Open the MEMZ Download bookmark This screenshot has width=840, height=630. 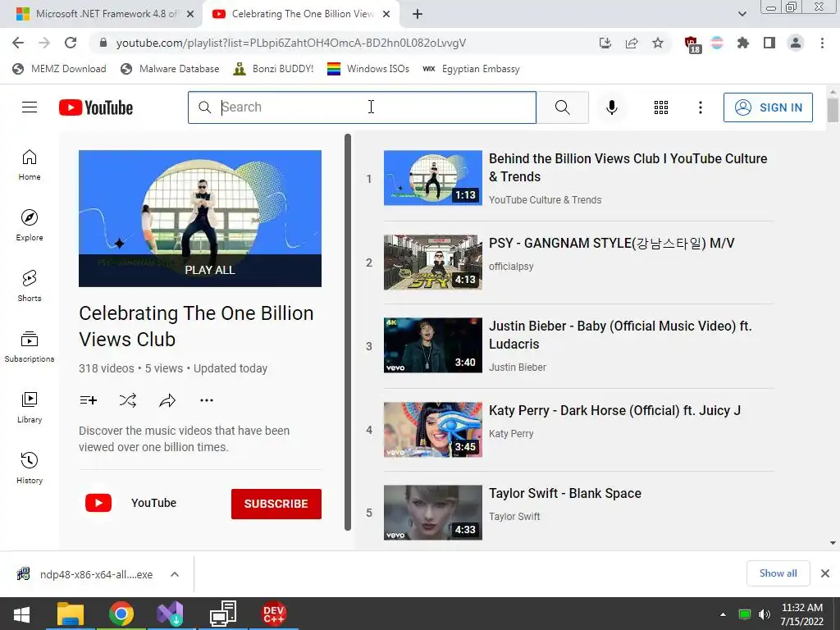pos(59,69)
